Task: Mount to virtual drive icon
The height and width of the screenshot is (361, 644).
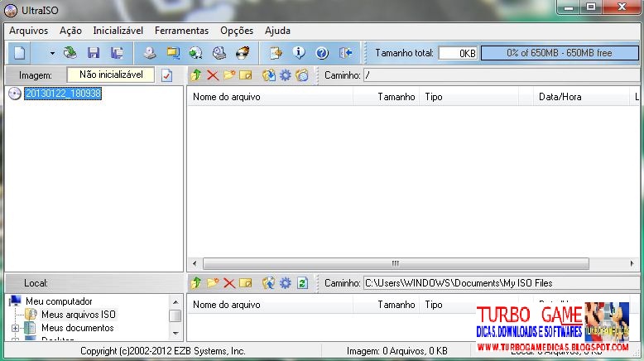Action: click(x=219, y=53)
